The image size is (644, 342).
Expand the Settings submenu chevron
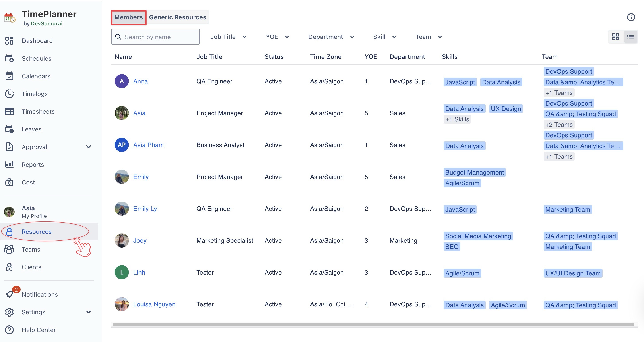[x=89, y=312]
